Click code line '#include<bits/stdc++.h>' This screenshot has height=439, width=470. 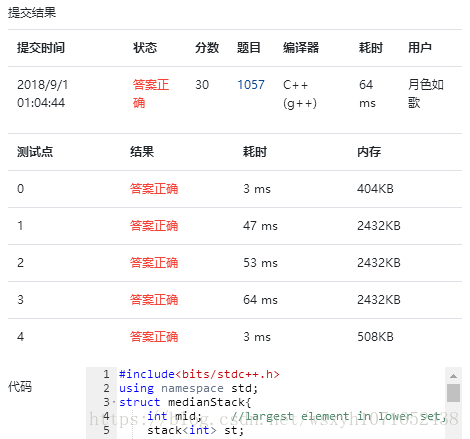coord(199,374)
